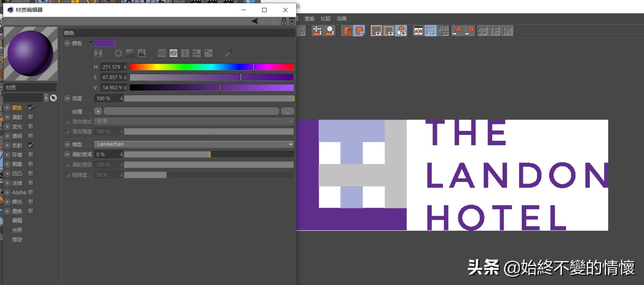The width and height of the screenshot is (644, 285).
Task: Enable the Alpha channel checkbox
Action: pos(31,192)
